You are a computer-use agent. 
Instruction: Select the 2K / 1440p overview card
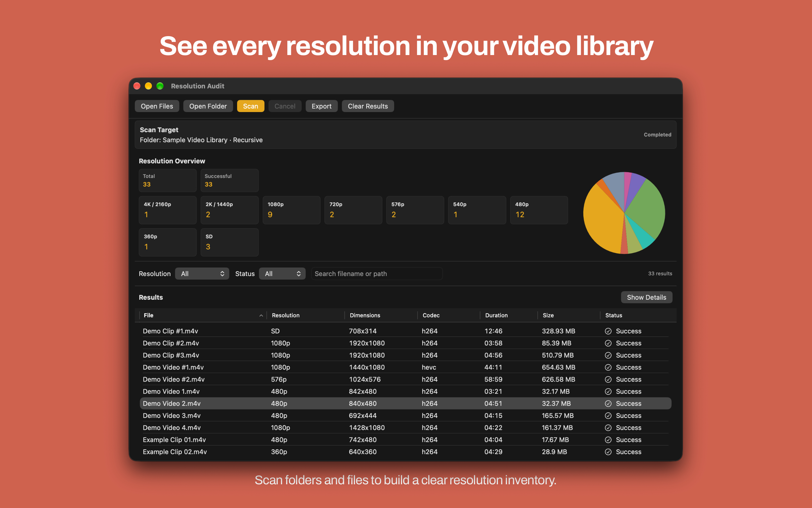click(x=230, y=210)
